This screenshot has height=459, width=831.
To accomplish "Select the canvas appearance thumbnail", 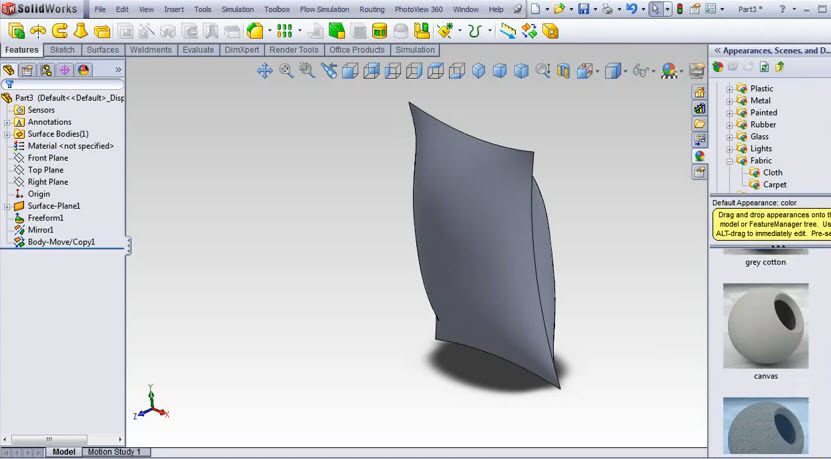I will coord(766,326).
